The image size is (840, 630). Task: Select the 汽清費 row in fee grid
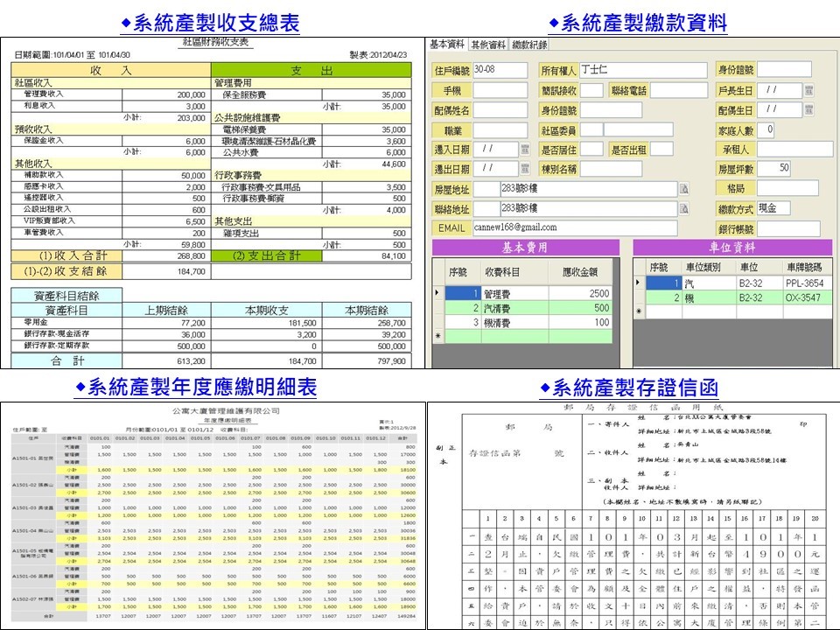[528, 308]
